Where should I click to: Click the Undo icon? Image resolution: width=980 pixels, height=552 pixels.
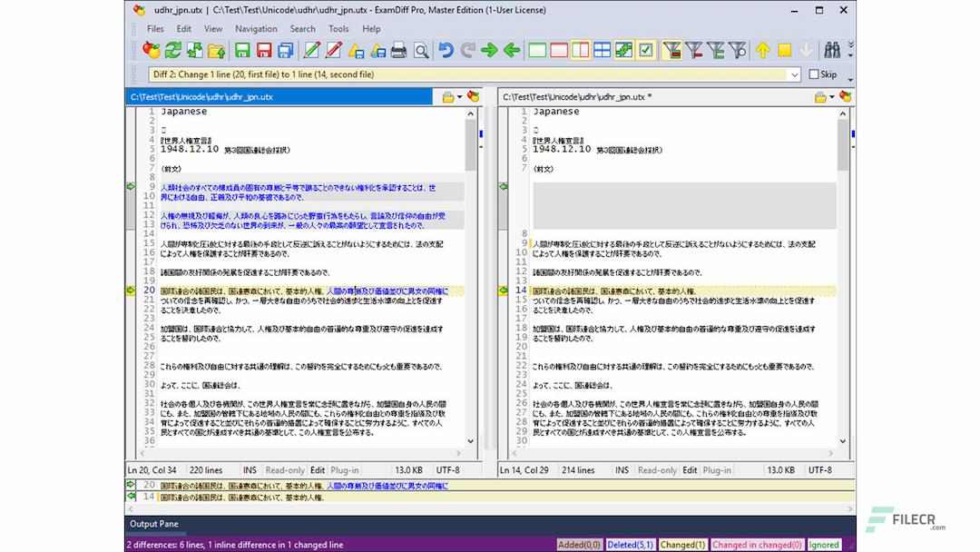446,51
